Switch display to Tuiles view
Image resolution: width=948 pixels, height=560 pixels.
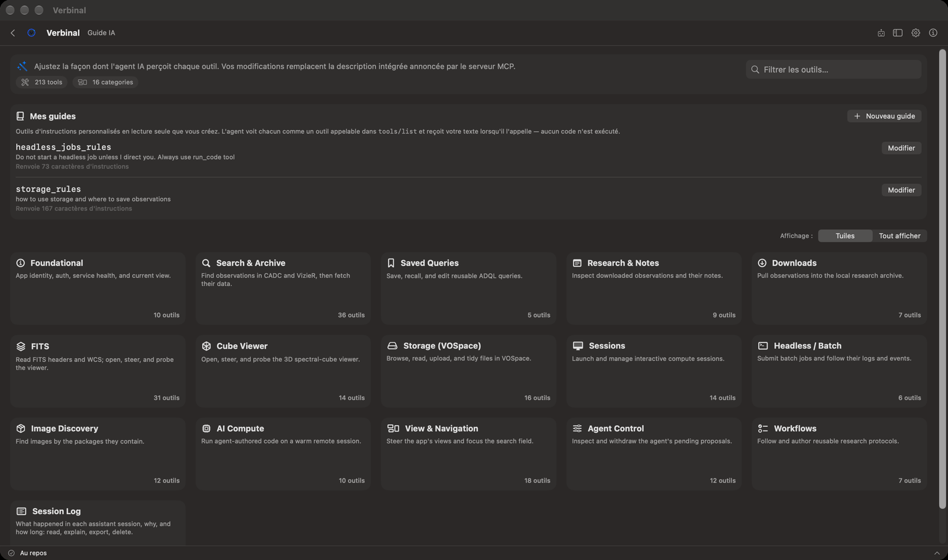[x=845, y=236]
